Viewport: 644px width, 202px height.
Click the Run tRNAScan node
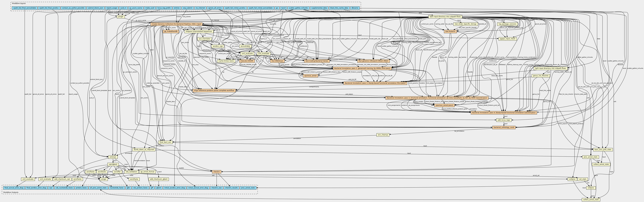coord(277,61)
